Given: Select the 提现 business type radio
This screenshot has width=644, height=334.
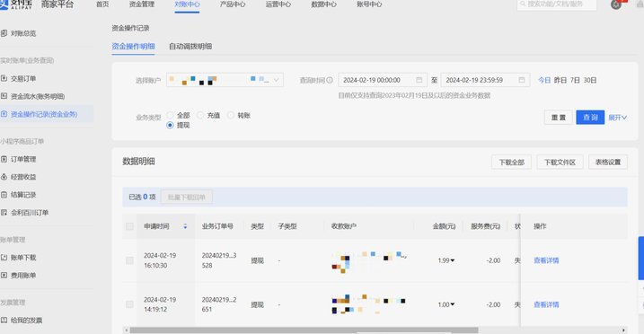Looking at the screenshot, I should click(x=170, y=125).
